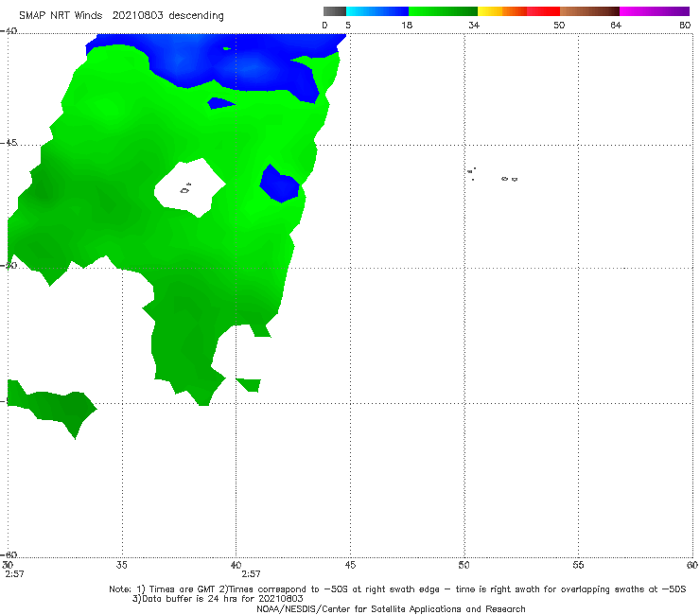Click the color bar label '18'
This screenshot has height=615, width=700.
pos(407,25)
